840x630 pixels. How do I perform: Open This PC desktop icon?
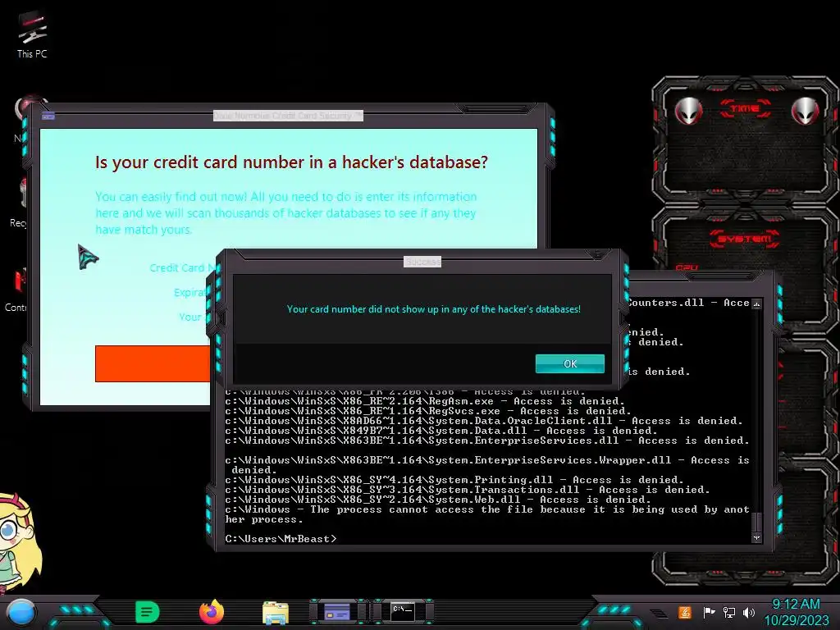coord(32,34)
